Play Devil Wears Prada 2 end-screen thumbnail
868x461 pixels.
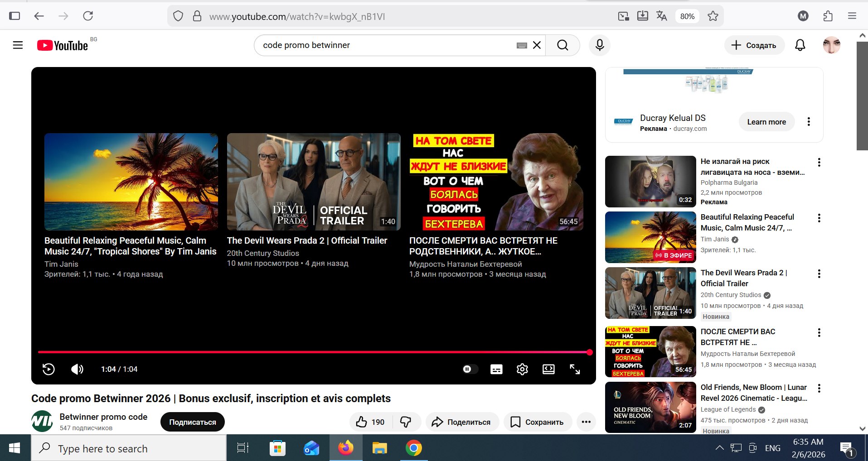pos(314,182)
